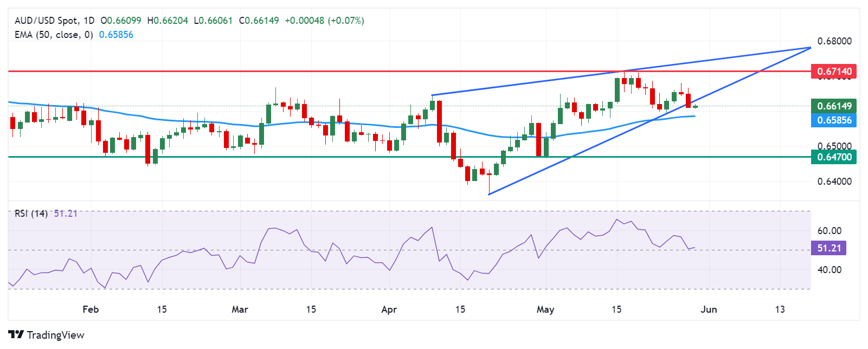The height and width of the screenshot is (349, 868).
Task: Click the Feb date on time axis
Action: [x=91, y=309]
